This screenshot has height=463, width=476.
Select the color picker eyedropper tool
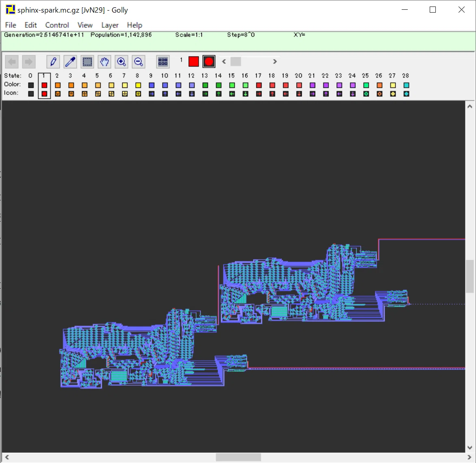pyautogui.click(x=70, y=62)
